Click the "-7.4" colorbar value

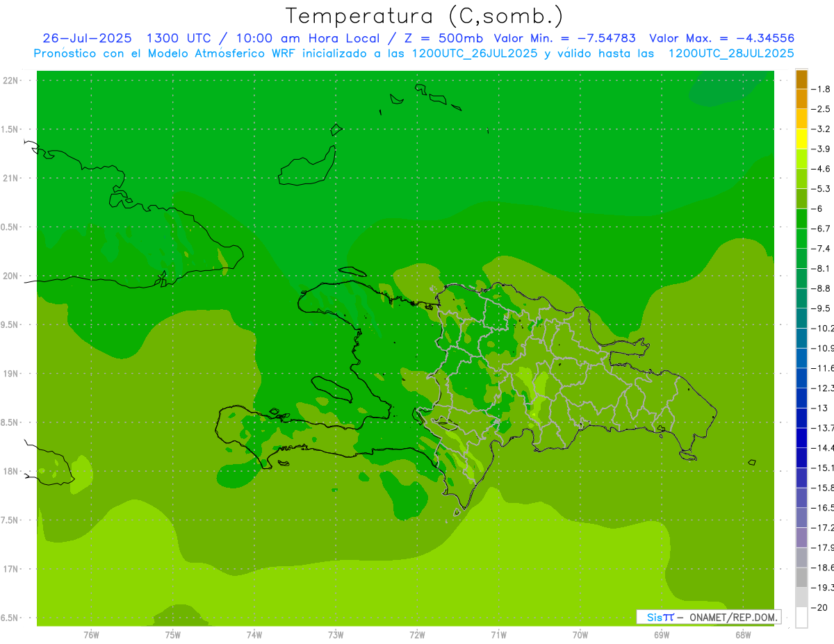(x=820, y=248)
